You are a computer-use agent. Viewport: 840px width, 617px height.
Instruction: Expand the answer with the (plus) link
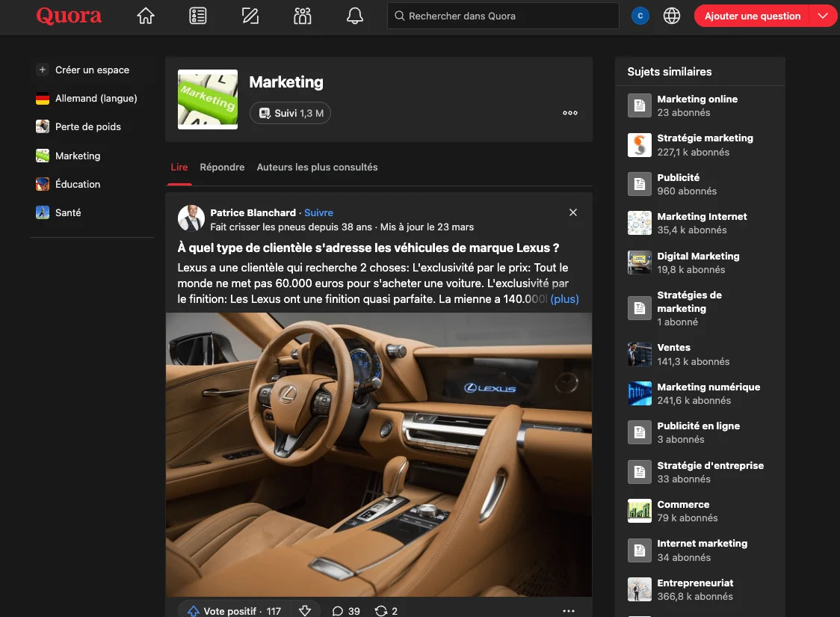[565, 299]
